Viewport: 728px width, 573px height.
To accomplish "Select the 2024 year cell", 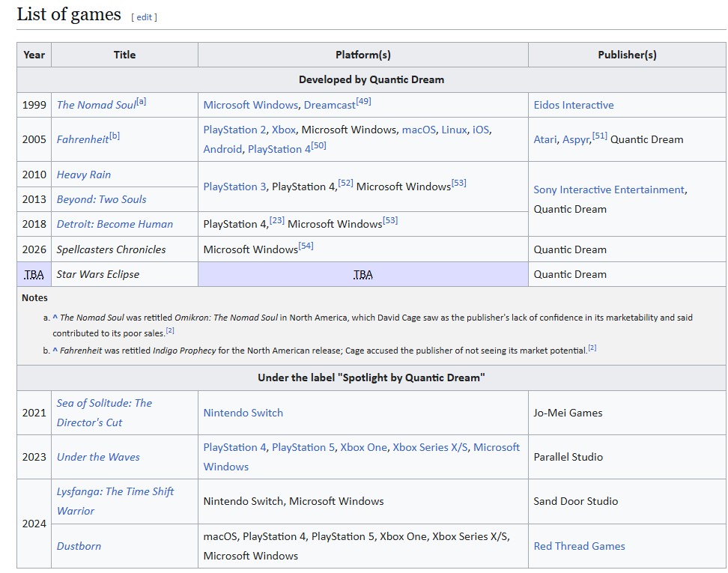I will point(34,524).
